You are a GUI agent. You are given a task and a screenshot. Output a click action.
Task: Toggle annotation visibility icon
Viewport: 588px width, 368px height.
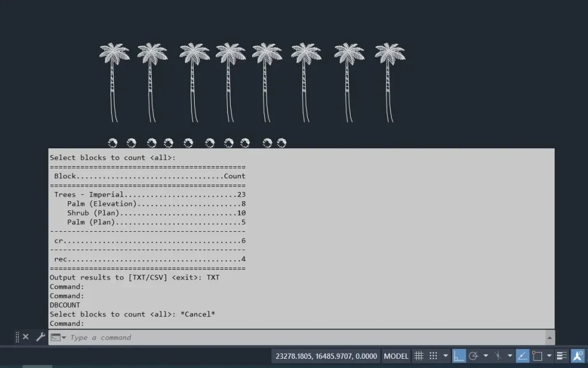(578, 355)
